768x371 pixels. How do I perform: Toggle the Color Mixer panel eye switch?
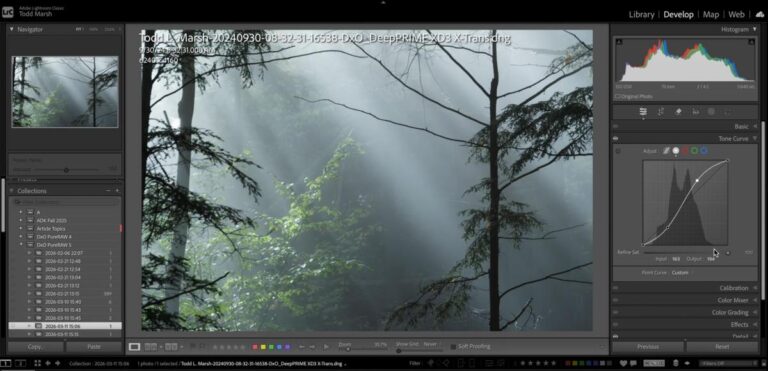pos(616,300)
